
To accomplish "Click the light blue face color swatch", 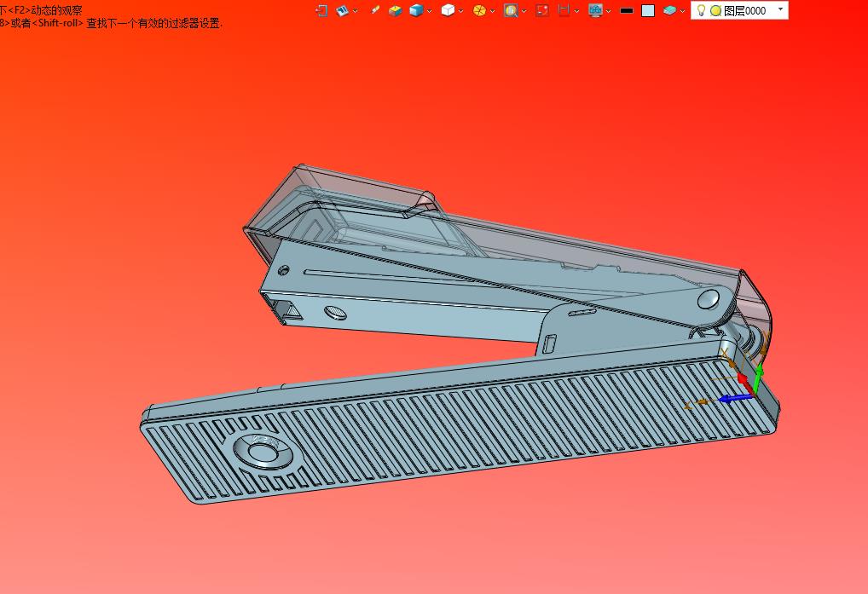I will 648,10.
